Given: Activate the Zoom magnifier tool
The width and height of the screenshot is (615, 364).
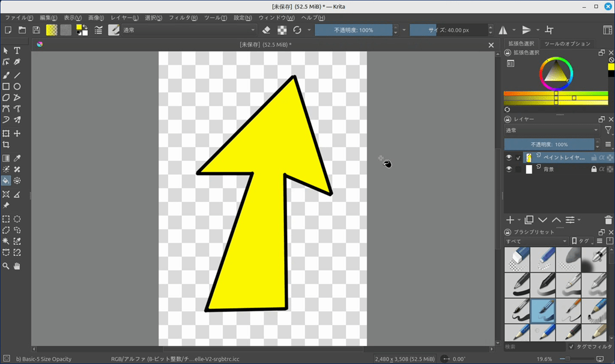Looking at the screenshot, I should tap(6, 265).
